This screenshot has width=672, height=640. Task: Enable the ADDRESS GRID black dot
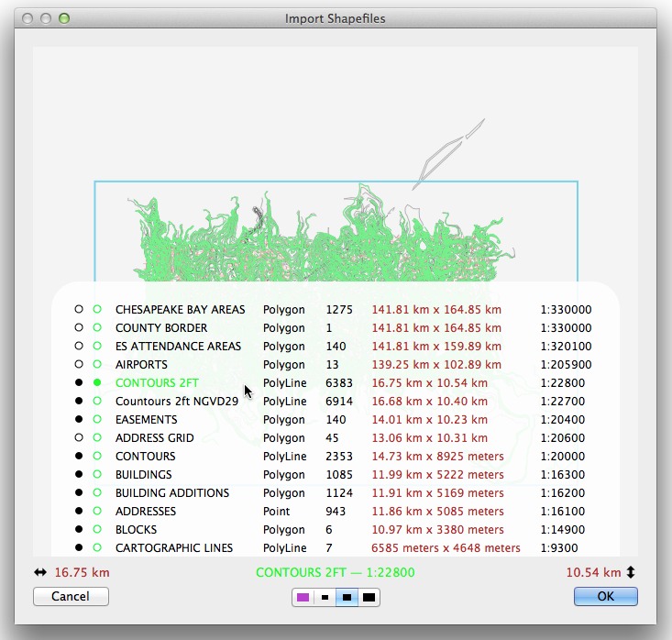[x=79, y=437]
